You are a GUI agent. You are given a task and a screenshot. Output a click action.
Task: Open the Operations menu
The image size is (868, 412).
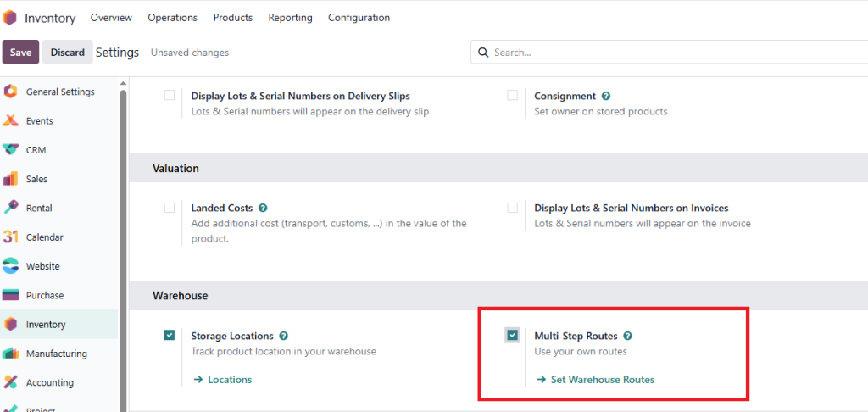172,18
